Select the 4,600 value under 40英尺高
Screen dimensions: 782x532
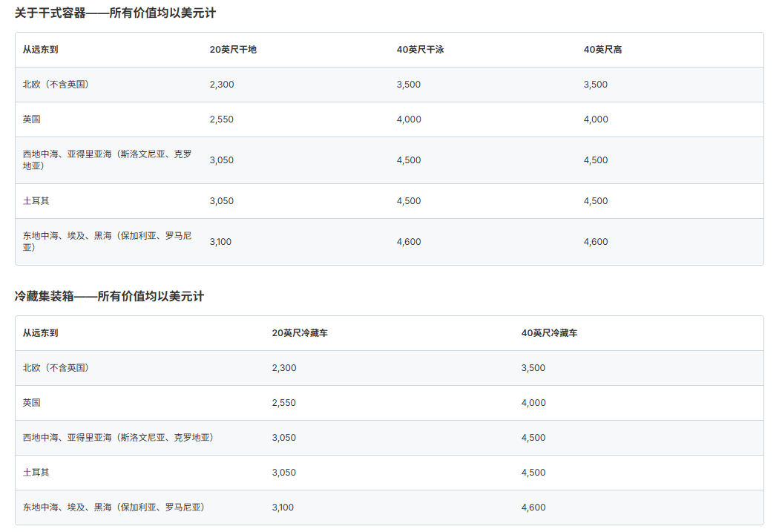[x=596, y=242]
